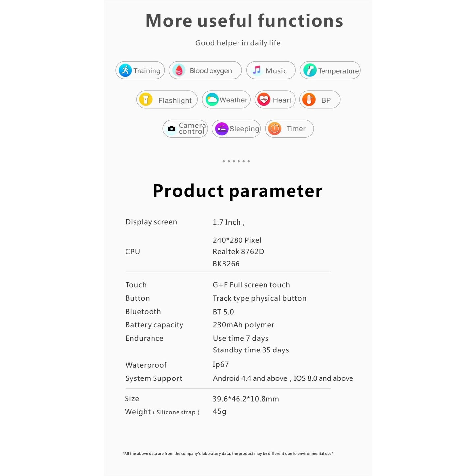This screenshot has width=476, height=476.
Task: Click the Realtek 8762D CPU value
Action: click(238, 252)
